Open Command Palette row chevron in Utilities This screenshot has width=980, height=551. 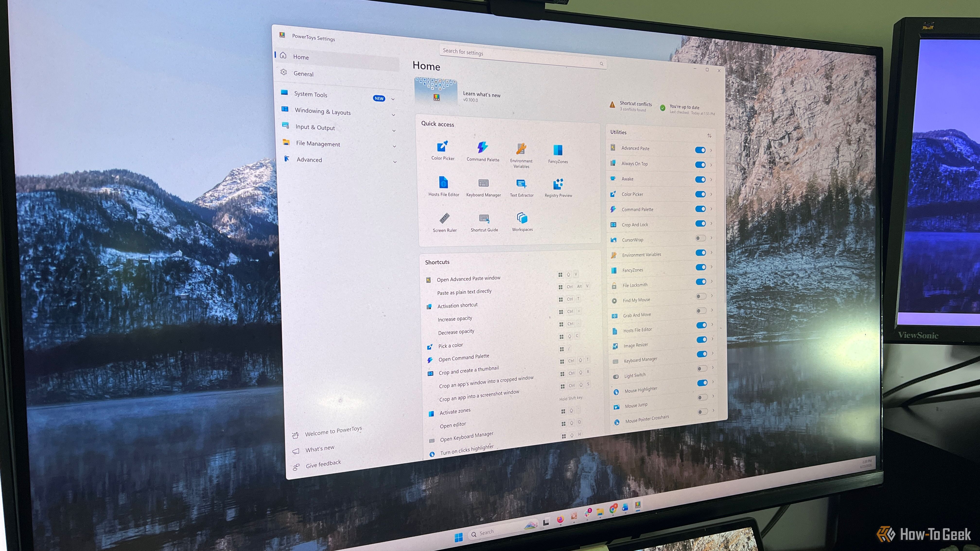point(711,209)
